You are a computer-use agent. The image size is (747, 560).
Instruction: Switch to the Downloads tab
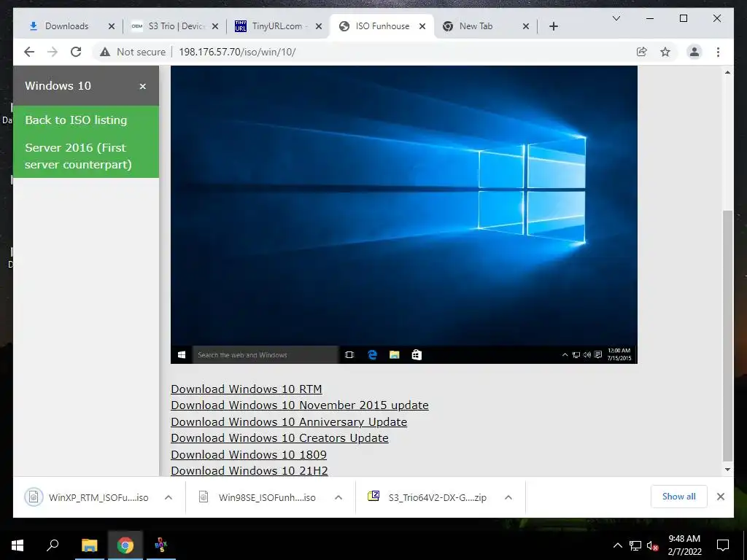pyautogui.click(x=66, y=26)
